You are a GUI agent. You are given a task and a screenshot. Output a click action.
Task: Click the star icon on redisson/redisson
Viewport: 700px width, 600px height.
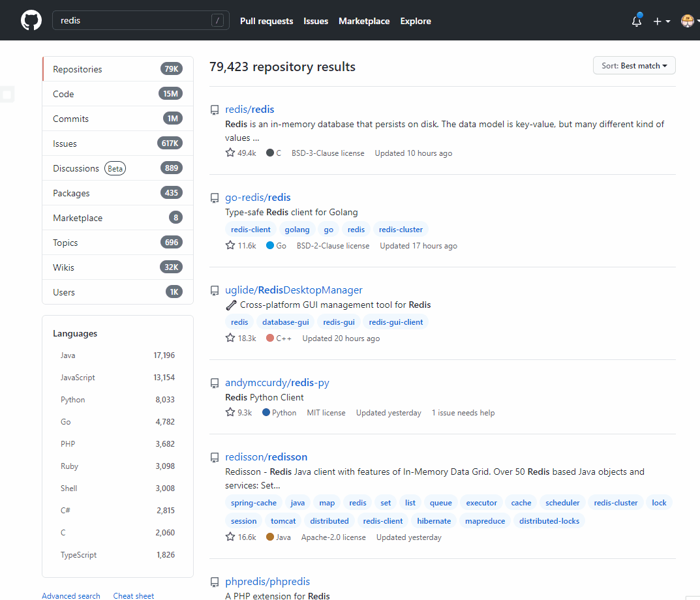230,537
